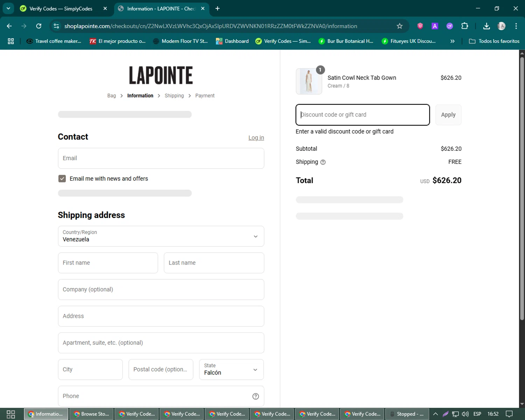Open Travel coffee maker bookmark

pyautogui.click(x=54, y=41)
